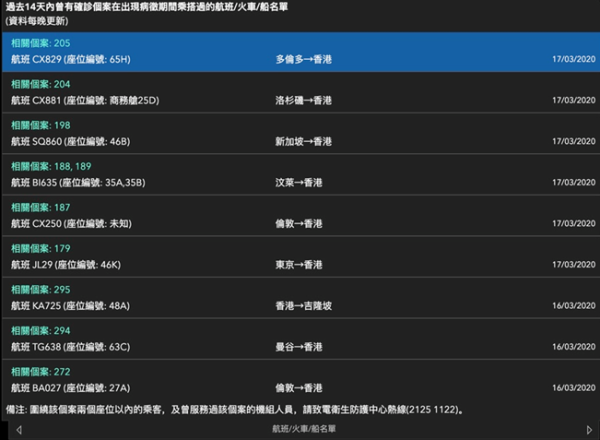Click the right arrow at bottom-right corner
The image size is (600, 440).
click(591, 430)
